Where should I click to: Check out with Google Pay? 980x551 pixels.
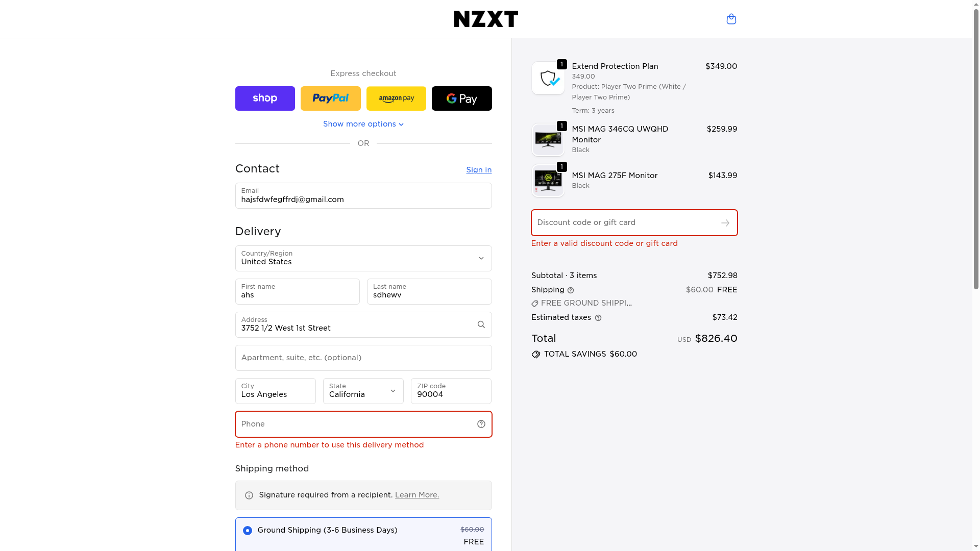[x=461, y=98]
